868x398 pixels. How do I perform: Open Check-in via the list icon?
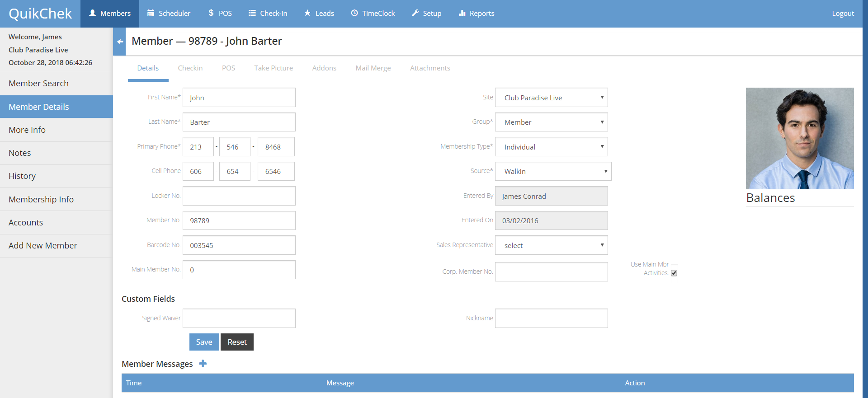tap(252, 13)
